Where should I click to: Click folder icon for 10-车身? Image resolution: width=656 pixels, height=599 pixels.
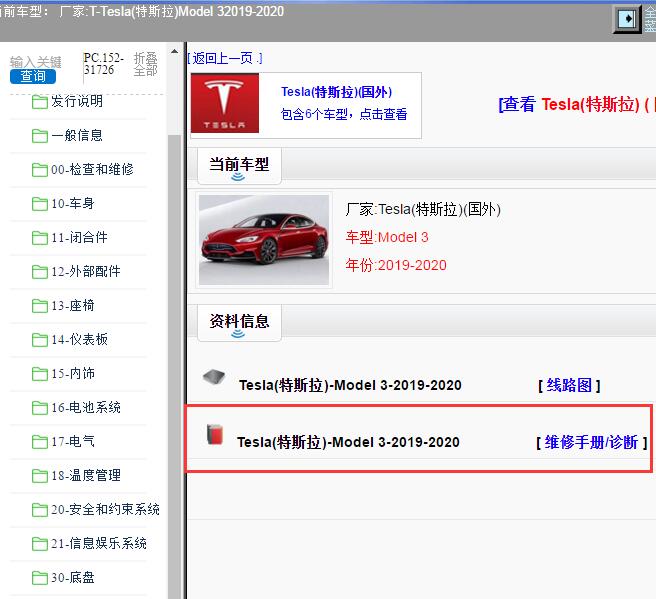click(x=40, y=204)
